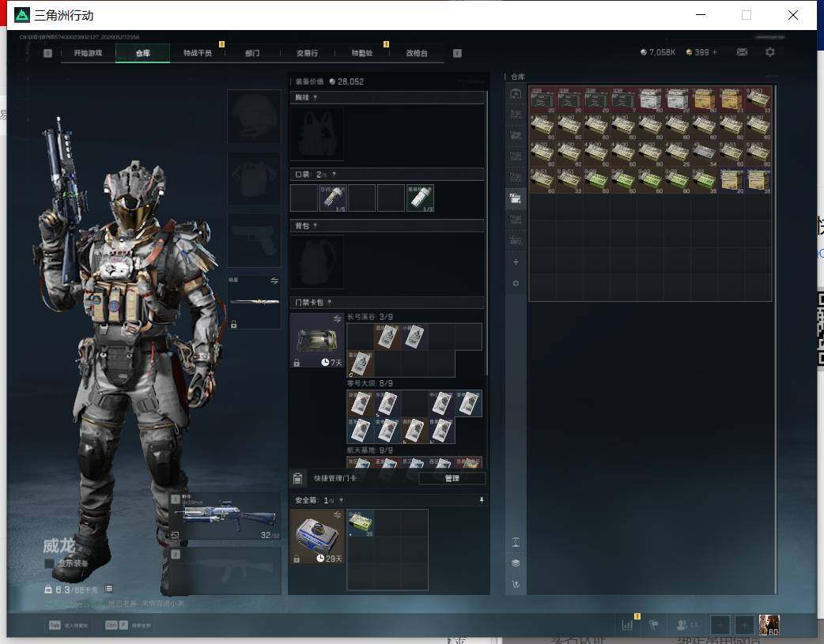Viewport: 824px width, 644px height.
Task: Select warehouse ammo box with count 54
Action: click(705, 154)
